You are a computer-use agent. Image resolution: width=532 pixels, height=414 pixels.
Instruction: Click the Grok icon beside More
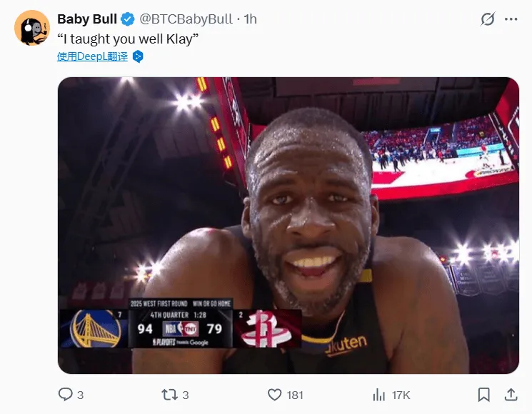[x=488, y=19]
